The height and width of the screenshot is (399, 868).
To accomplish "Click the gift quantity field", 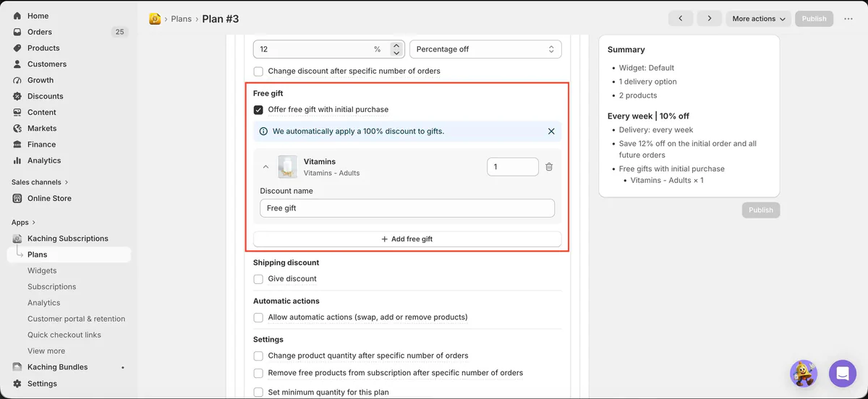I will (x=513, y=167).
